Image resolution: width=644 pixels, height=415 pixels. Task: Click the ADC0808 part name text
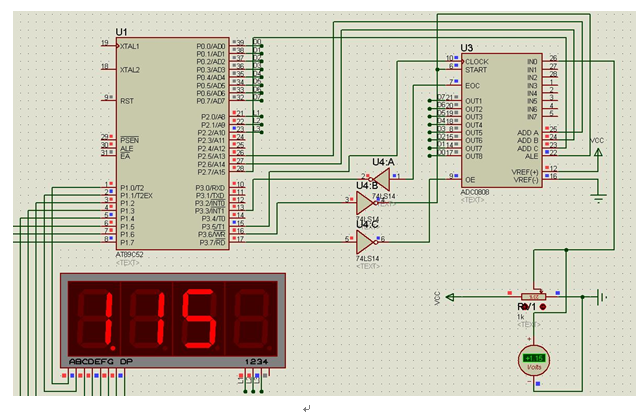pyautogui.click(x=475, y=192)
